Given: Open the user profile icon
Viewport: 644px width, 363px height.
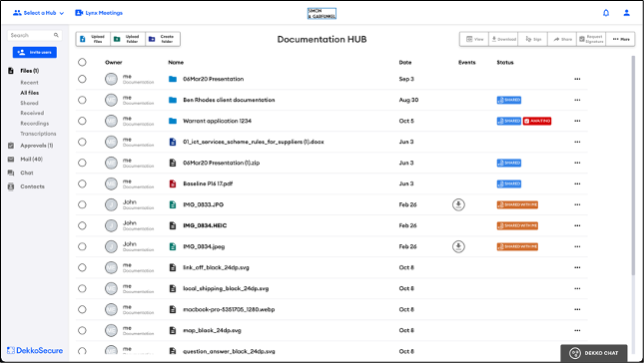Looking at the screenshot, I should pyautogui.click(x=626, y=13).
